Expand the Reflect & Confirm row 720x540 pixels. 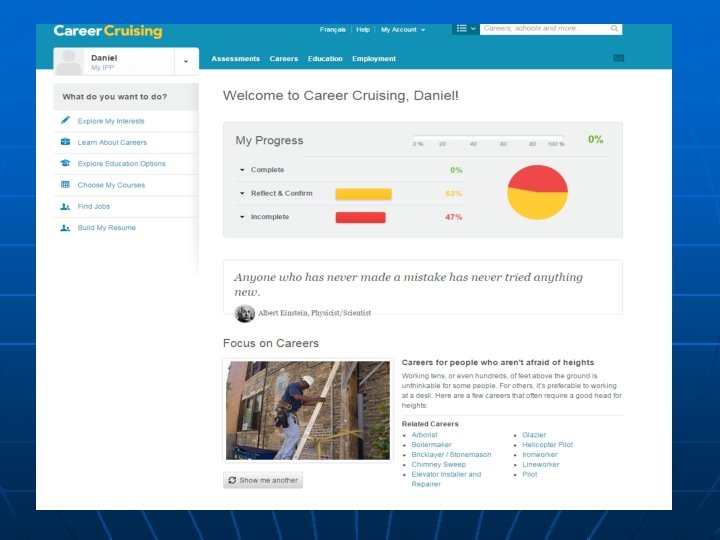tap(242, 193)
